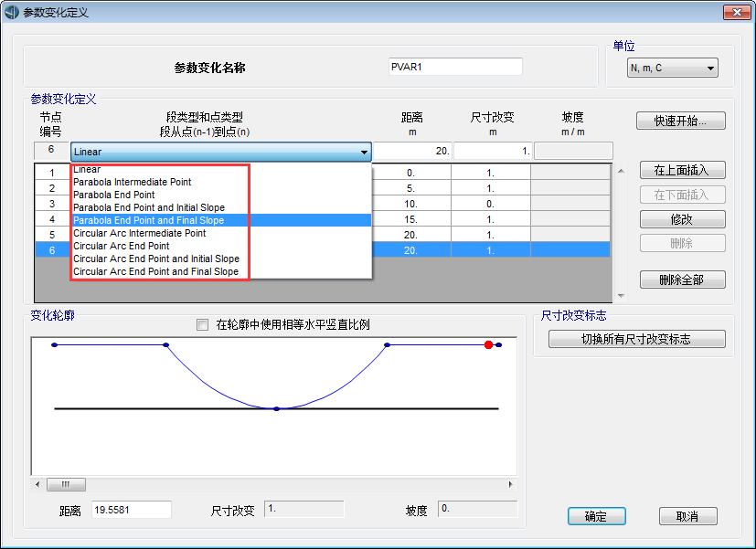Click 在上面插入 to insert above
This screenshot has width=756, height=549.
coord(682,170)
